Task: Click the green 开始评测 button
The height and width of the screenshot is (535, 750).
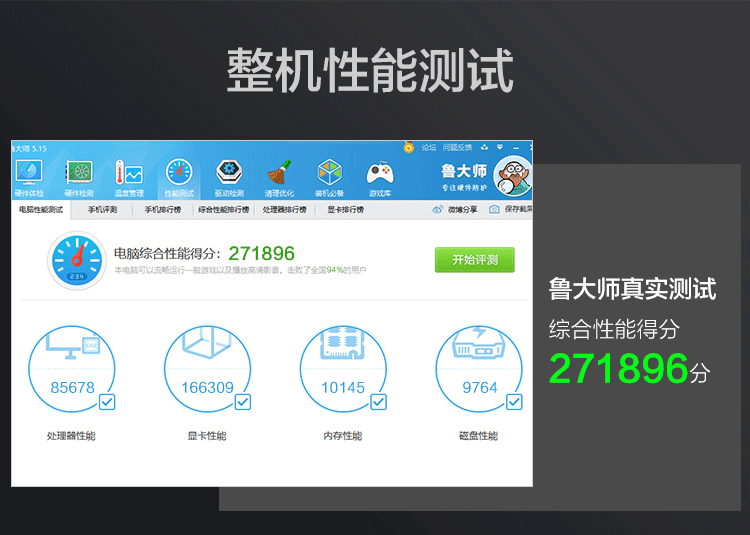Action: (x=474, y=260)
